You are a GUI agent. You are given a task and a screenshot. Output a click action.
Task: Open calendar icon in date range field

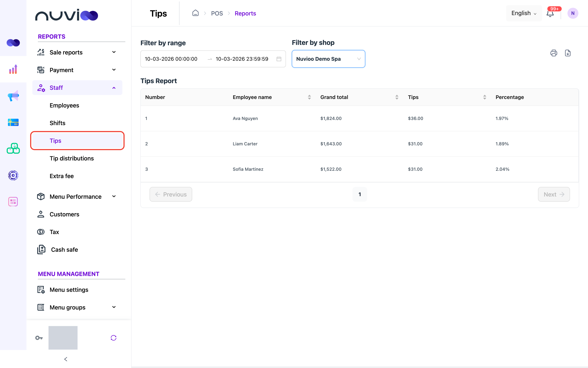[279, 59]
